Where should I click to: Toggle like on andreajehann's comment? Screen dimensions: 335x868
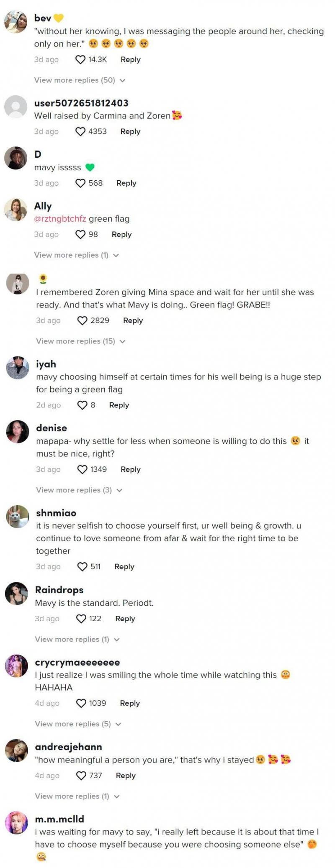point(81,776)
